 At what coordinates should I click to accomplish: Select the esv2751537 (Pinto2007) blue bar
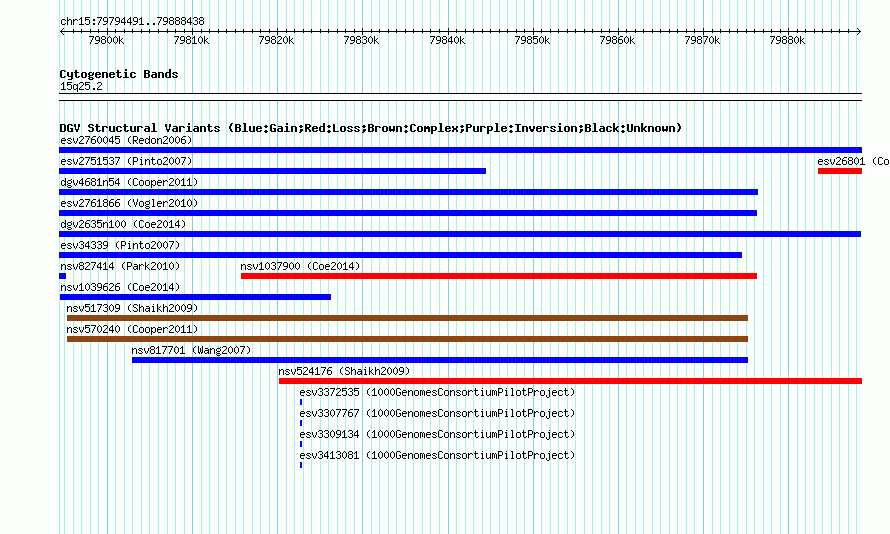coord(272,171)
